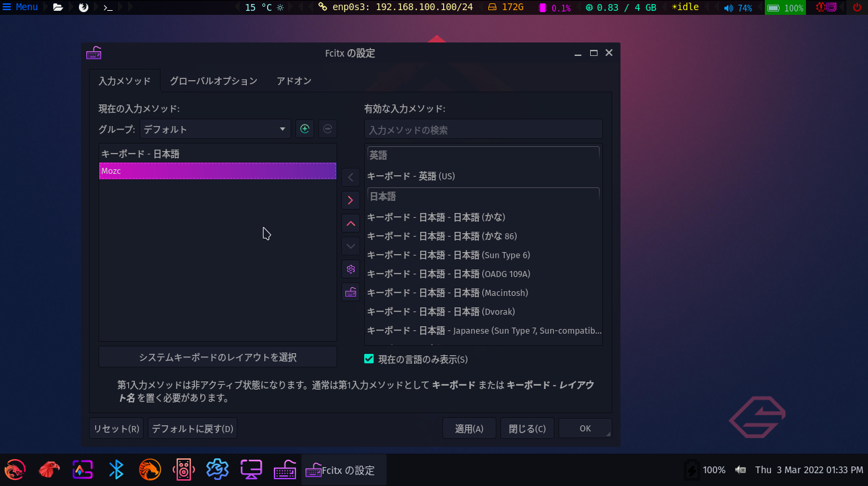Open the speaker app in the dock

click(183, 469)
